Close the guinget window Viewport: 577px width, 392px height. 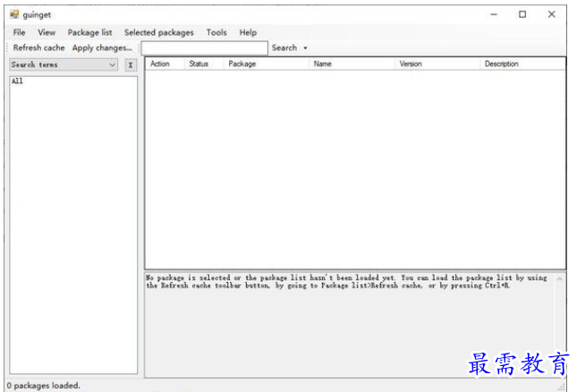[x=551, y=14]
